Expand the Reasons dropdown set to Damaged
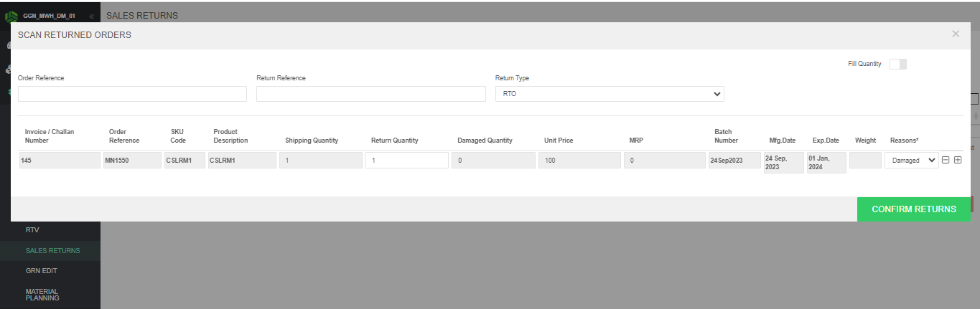This screenshot has height=309, width=980. pos(911,161)
